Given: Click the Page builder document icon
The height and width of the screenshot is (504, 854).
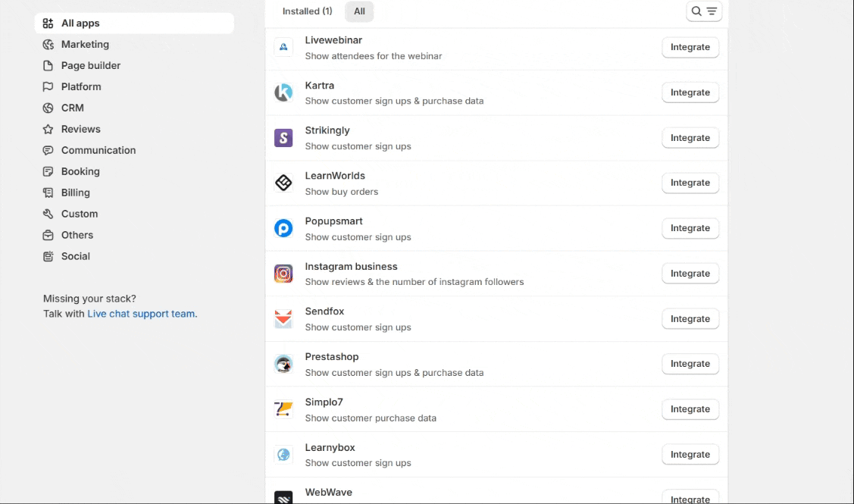Looking at the screenshot, I should pyautogui.click(x=48, y=66).
